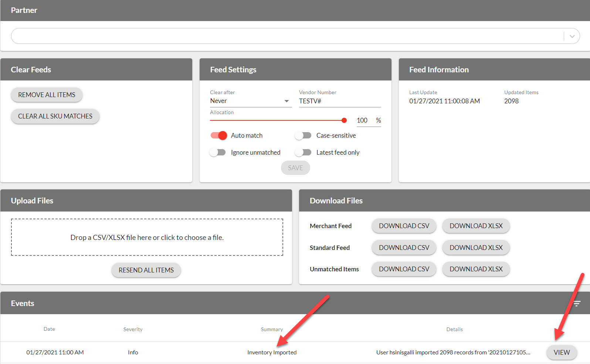Click the Vendor Number input field
The width and height of the screenshot is (590, 364).
[x=339, y=101]
